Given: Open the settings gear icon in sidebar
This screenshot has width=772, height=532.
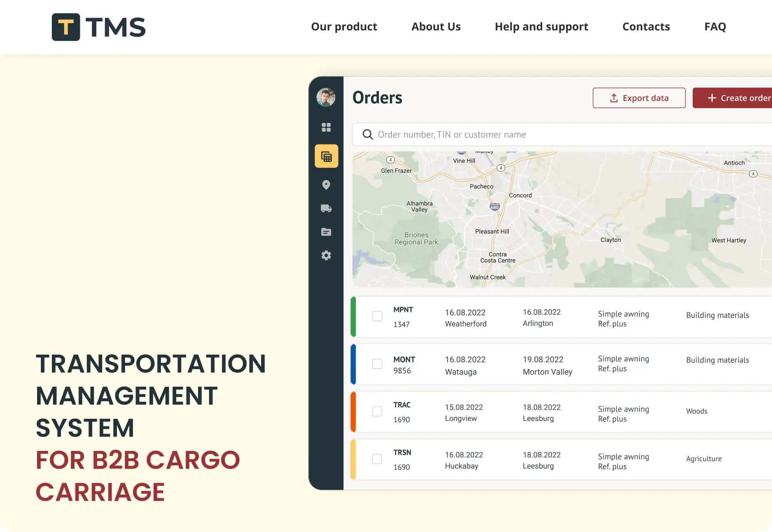Looking at the screenshot, I should pyautogui.click(x=326, y=256).
